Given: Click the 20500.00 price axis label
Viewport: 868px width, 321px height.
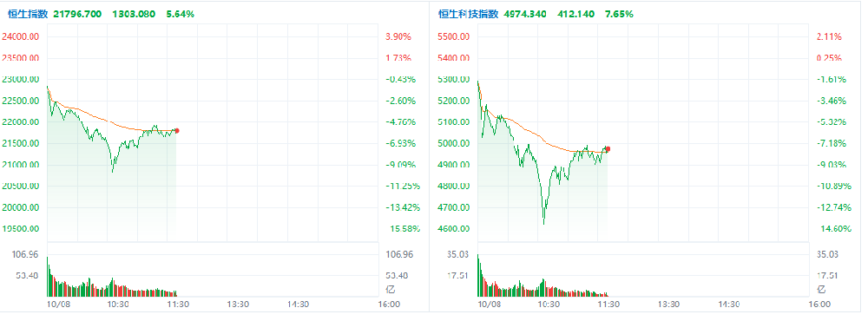Looking at the screenshot, I should pos(21,186).
